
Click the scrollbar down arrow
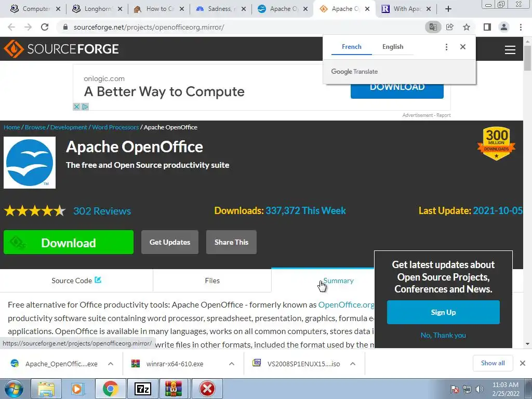coord(527,344)
